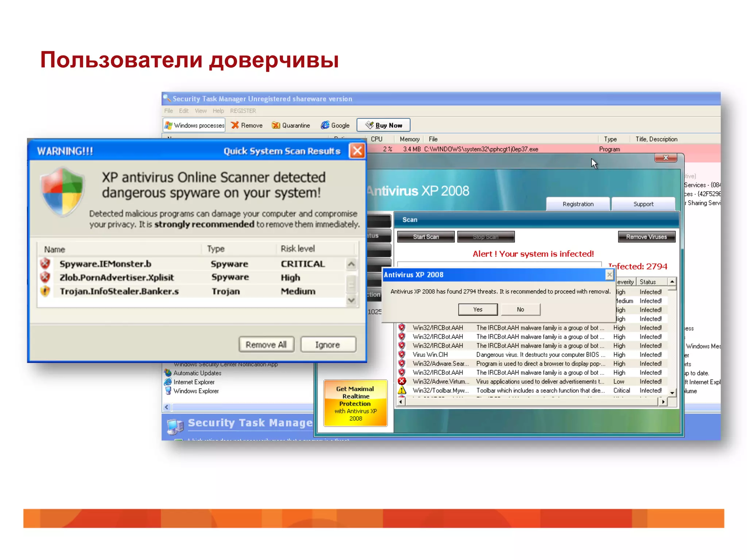Click the process list scroll-left arrow
Image resolution: width=747 pixels, height=560 pixels.
167,407
